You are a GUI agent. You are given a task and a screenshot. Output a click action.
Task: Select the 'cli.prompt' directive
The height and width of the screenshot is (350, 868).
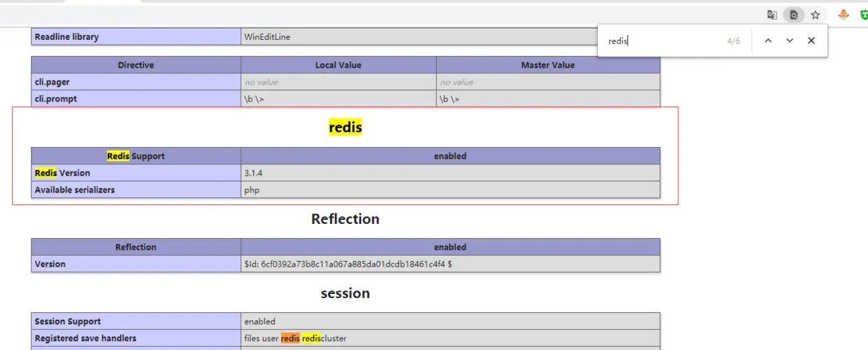(x=56, y=99)
